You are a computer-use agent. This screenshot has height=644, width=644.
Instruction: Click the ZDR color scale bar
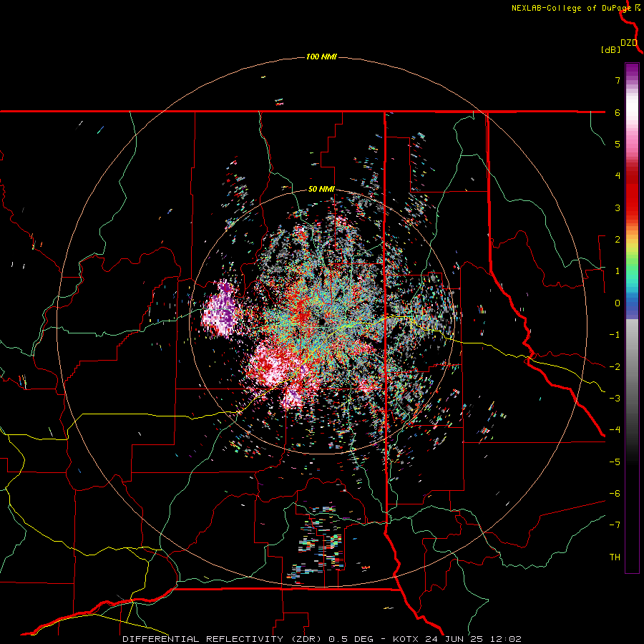tap(632, 318)
